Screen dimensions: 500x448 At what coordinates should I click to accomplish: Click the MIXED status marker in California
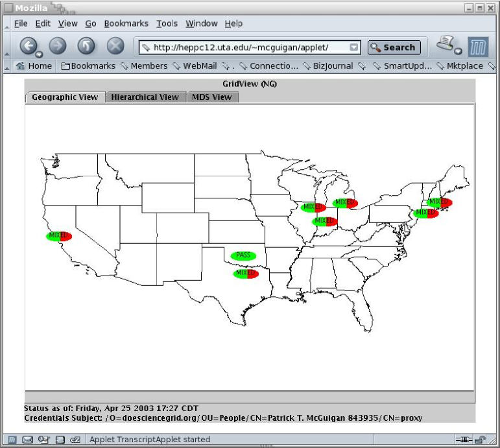tap(59, 236)
